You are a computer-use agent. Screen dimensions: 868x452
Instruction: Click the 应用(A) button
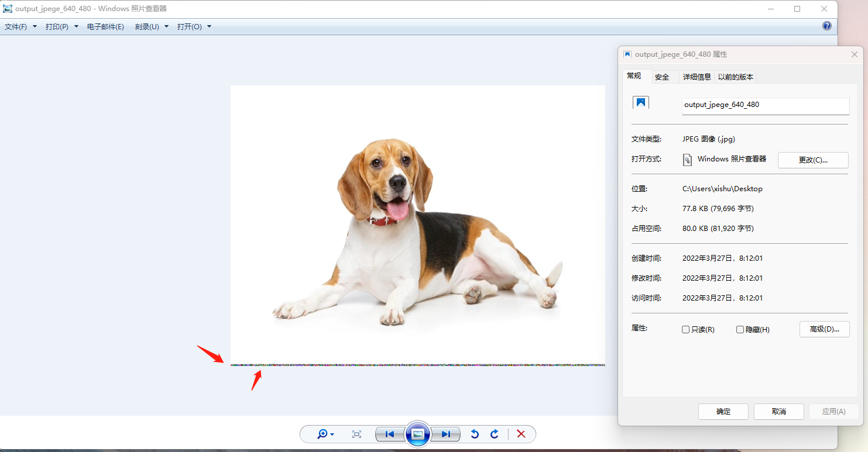(x=834, y=412)
